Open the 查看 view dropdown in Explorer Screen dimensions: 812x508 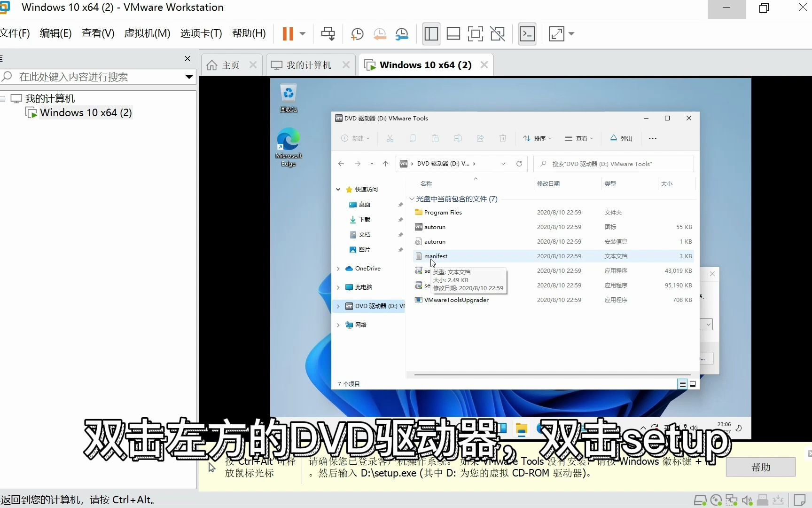click(x=579, y=138)
